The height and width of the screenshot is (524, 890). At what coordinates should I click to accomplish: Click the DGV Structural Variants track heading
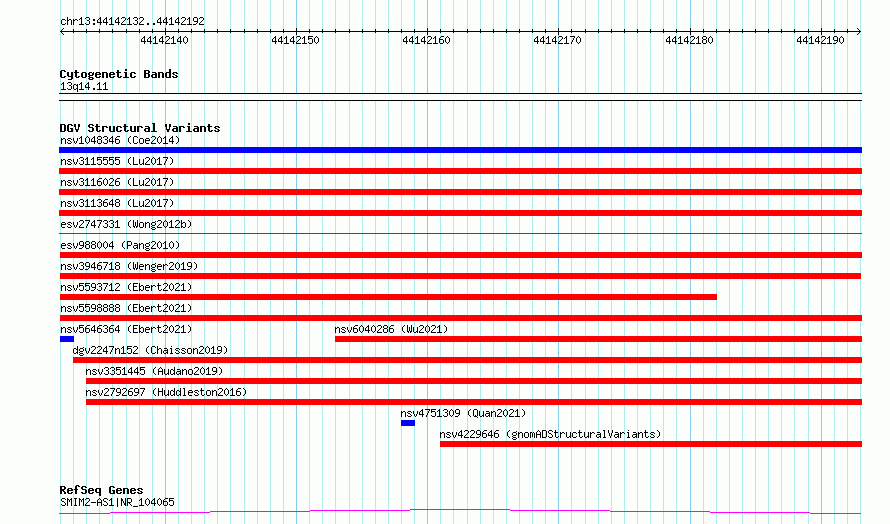(x=140, y=128)
